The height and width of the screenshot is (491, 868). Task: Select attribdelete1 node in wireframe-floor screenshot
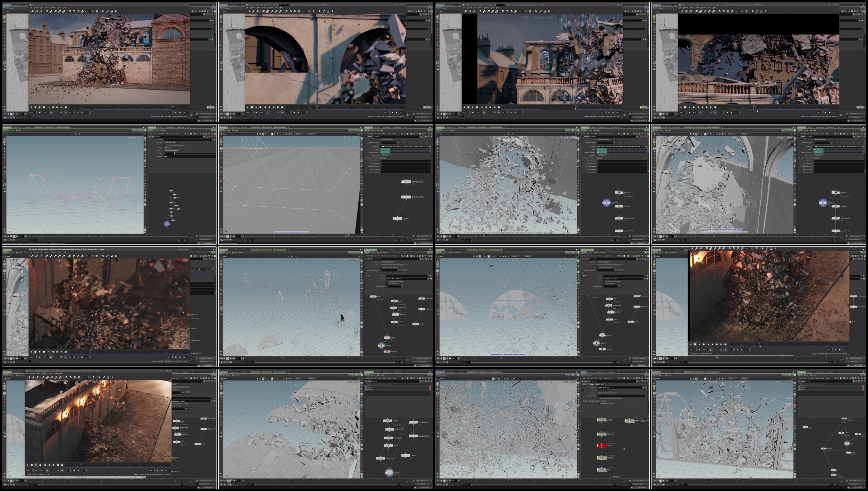click(406, 182)
